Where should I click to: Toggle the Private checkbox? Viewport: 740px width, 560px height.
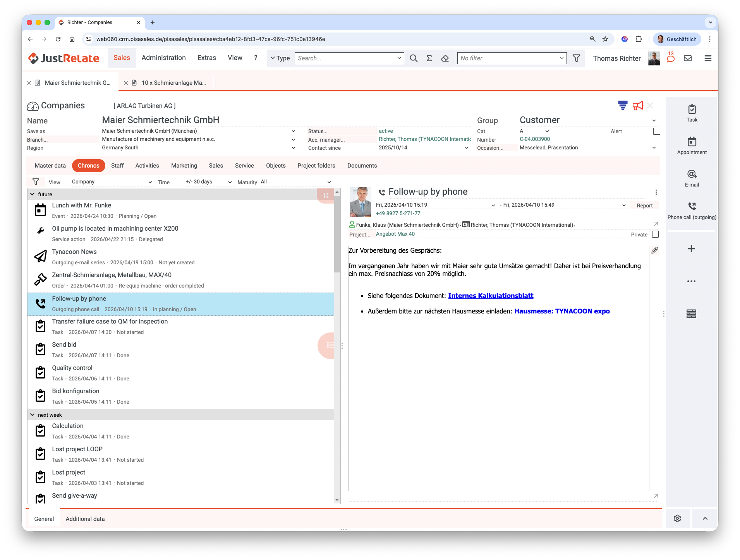655,234
